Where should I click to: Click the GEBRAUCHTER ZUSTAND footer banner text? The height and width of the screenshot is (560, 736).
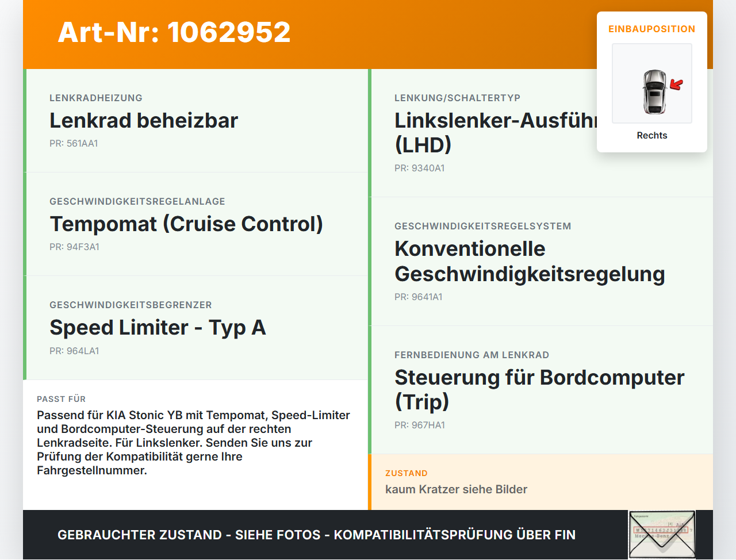(316, 535)
